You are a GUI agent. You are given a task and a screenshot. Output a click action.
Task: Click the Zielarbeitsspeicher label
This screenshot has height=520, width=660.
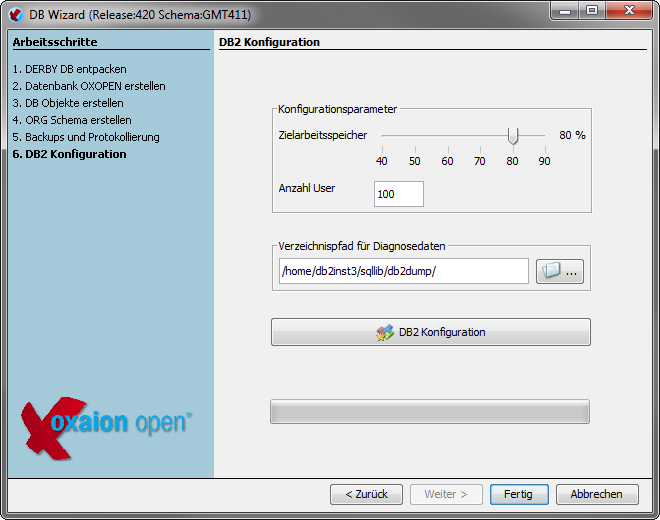(x=323, y=135)
